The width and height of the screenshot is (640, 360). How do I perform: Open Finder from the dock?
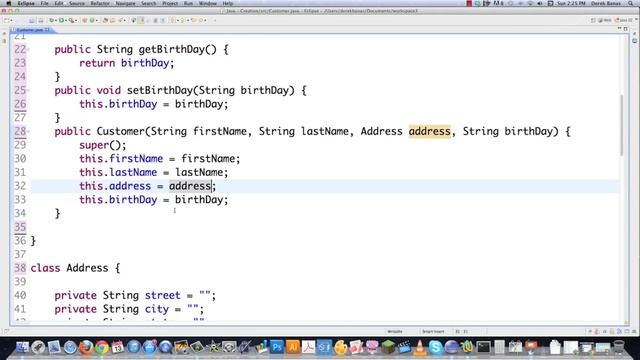22,347
